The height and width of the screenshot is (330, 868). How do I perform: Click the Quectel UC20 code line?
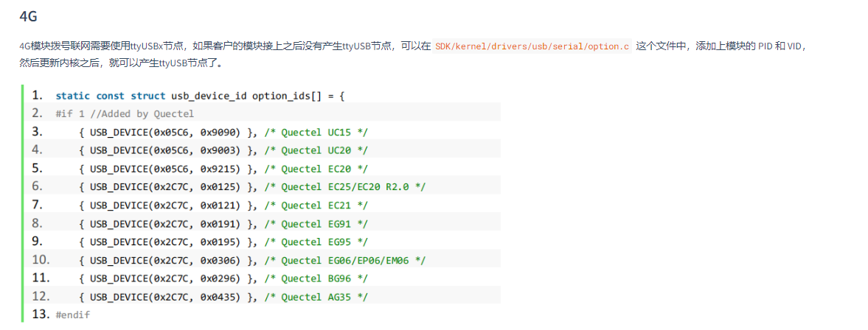[x=221, y=150]
